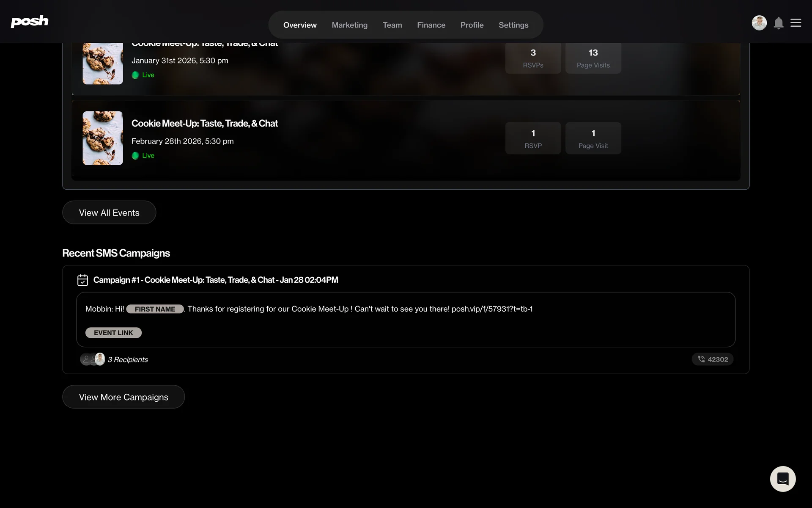Select the Settings tab
This screenshot has width=812, height=508.
(x=513, y=25)
